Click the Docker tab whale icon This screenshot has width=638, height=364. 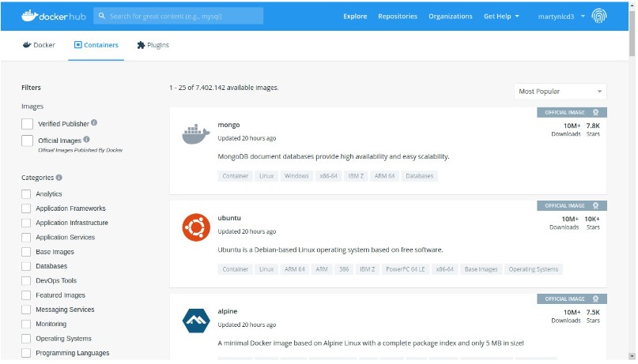[x=27, y=45]
